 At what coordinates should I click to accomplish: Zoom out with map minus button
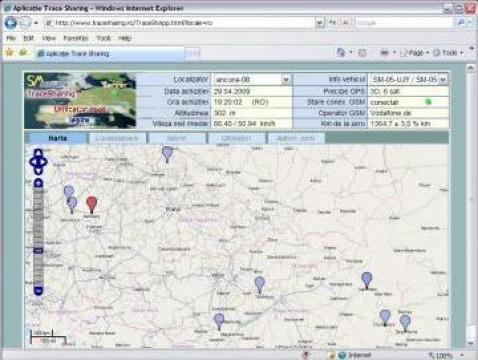click(x=38, y=291)
